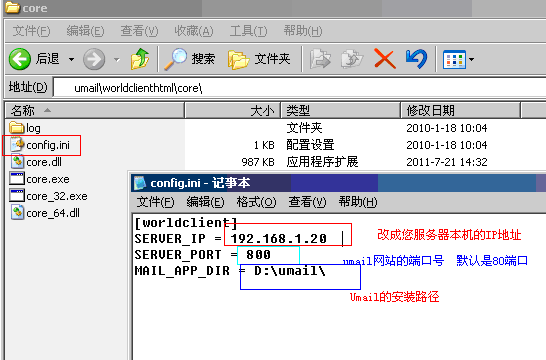546x360 pixels.
Task: Open Explorer 文件(F) menu
Action: click(31, 31)
